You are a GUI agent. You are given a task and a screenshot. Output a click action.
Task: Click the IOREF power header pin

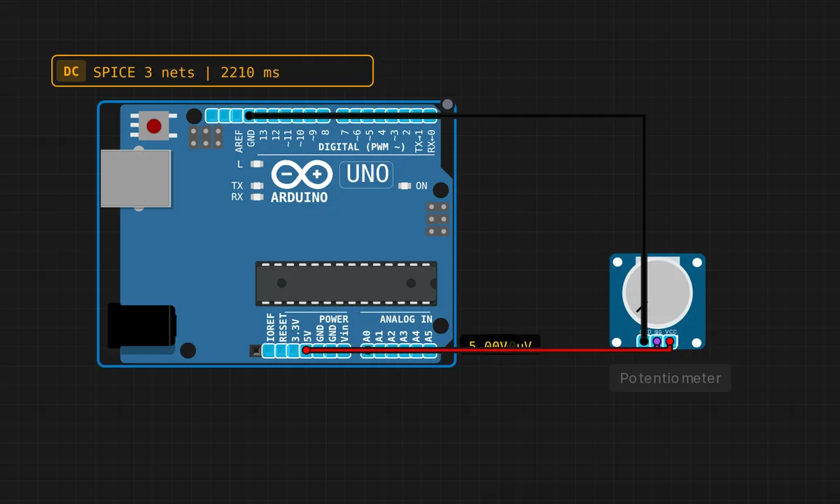(x=269, y=351)
